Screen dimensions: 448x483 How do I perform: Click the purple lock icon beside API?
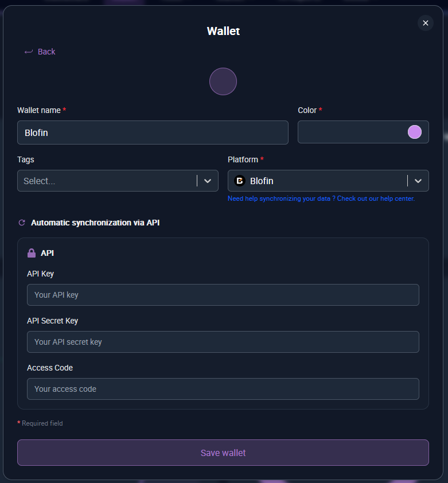click(32, 253)
